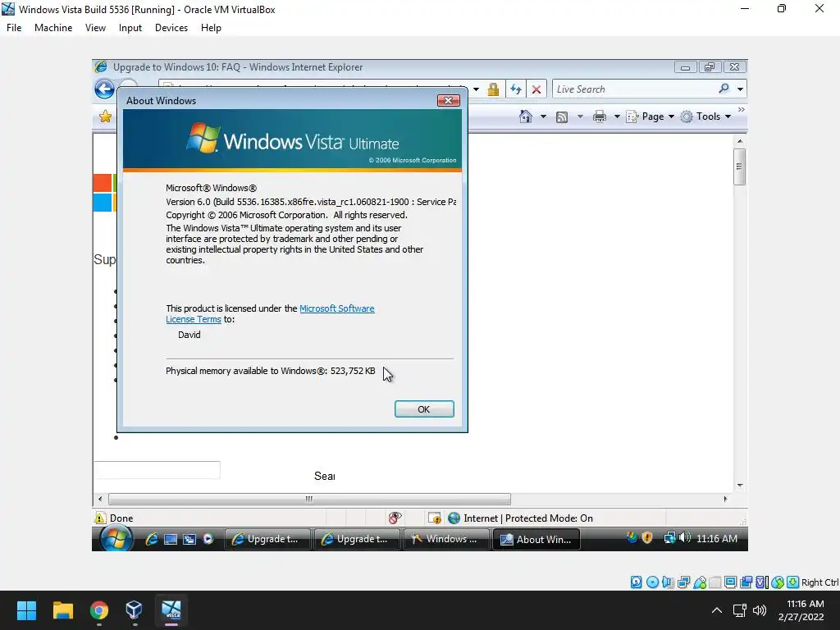
Task: Open the VirtualBox Input menu
Action: click(x=130, y=28)
